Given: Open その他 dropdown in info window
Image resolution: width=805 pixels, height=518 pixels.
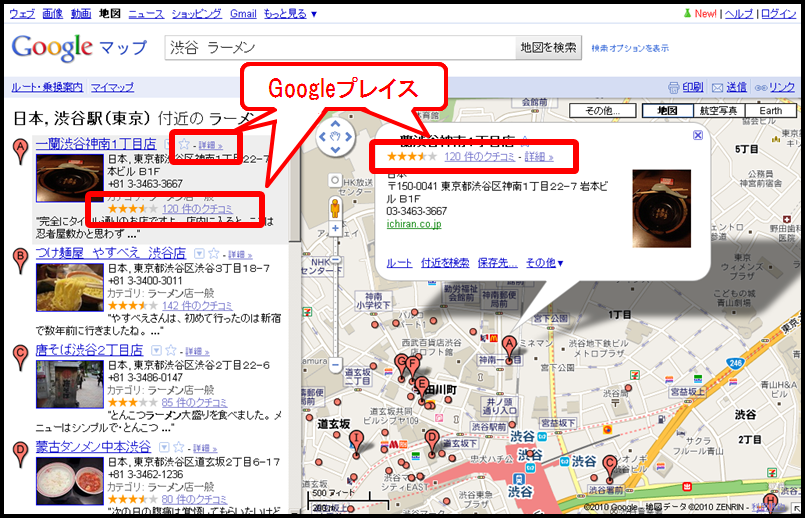Looking at the screenshot, I should tap(544, 263).
